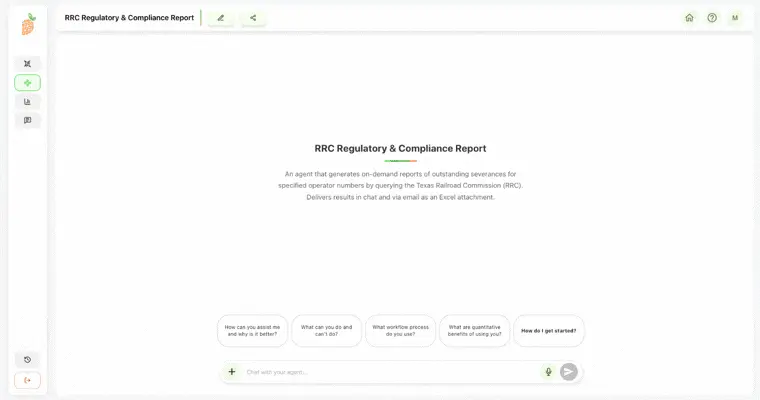This screenshot has height=400, width=760.
Task: Go to home via the house icon
Action: [x=689, y=17]
